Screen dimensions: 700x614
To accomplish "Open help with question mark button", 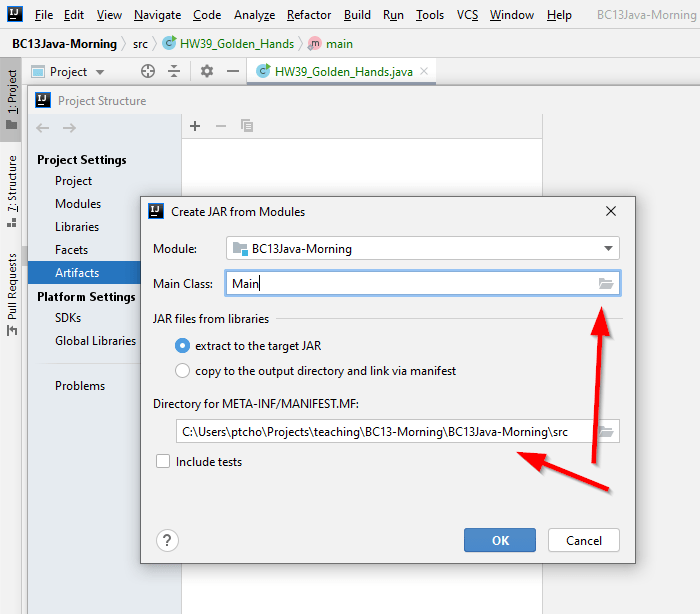I will (x=167, y=540).
